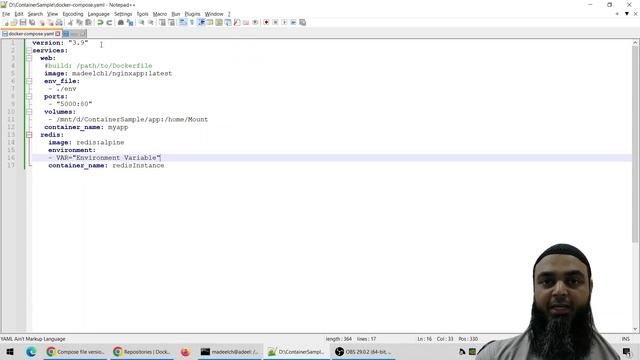
Task: Open the Plugins menu
Action: click(192, 14)
